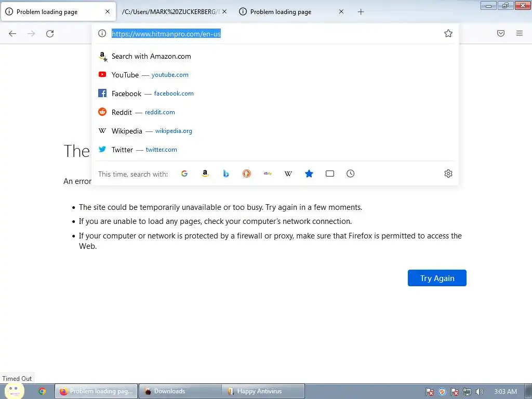Viewport: 532px width, 399px height.
Task: Click the volume speaker tray icon
Action: tap(479, 392)
